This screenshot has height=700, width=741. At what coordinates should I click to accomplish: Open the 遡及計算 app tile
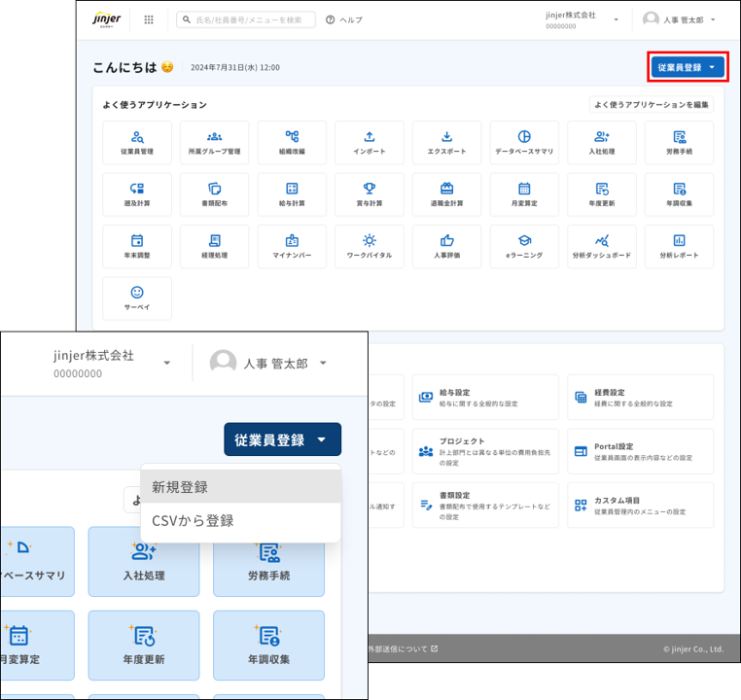coord(137,194)
